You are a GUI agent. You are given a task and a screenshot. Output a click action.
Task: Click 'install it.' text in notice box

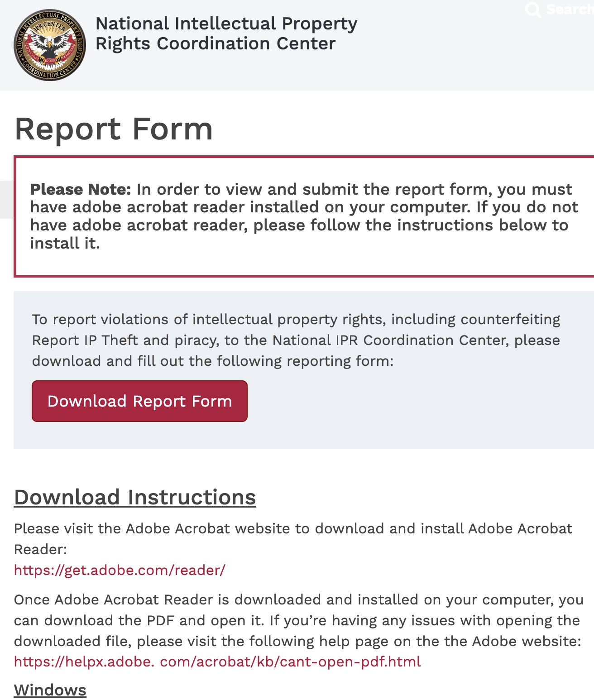point(65,244)
